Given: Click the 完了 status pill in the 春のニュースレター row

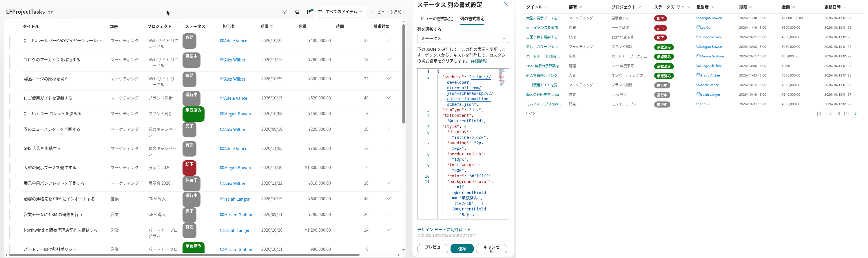Looking at the screenshot, I should 189,130.
